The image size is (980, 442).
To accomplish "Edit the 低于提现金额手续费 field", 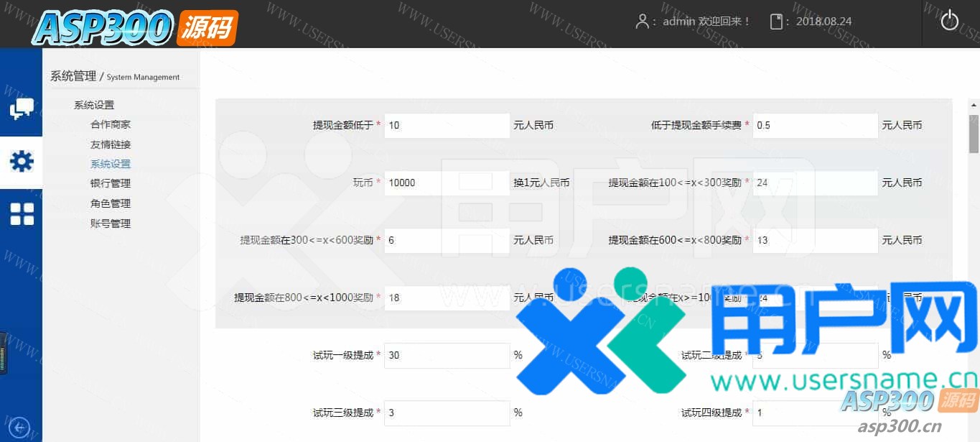I will tap(815, 125).
